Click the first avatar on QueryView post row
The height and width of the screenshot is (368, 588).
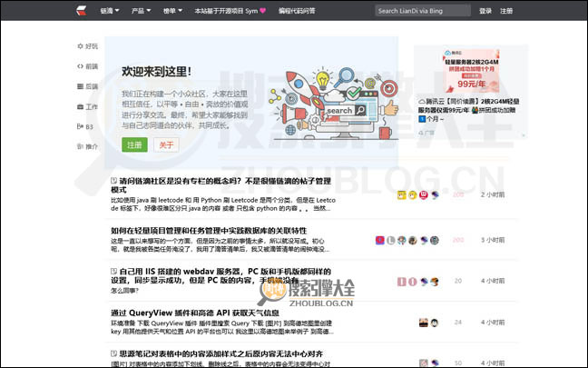[x=423, y=323]
